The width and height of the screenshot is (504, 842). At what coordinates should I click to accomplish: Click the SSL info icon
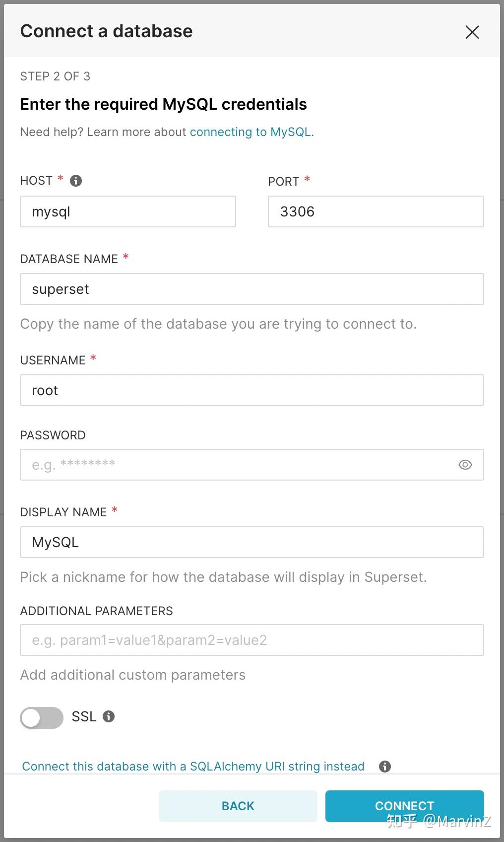pyautogui.click(x=109, y=716)
